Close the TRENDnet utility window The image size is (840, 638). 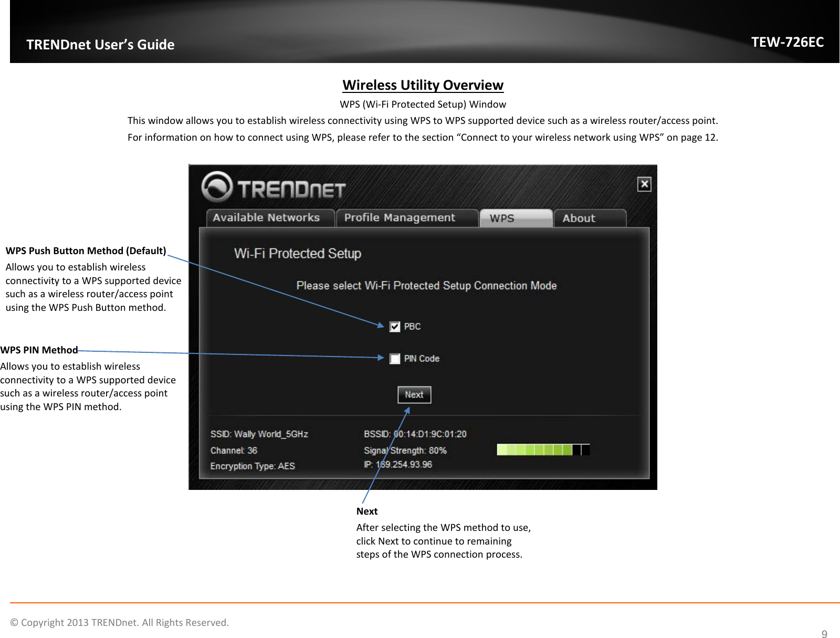pyautogui.click(x=644, y=184)
